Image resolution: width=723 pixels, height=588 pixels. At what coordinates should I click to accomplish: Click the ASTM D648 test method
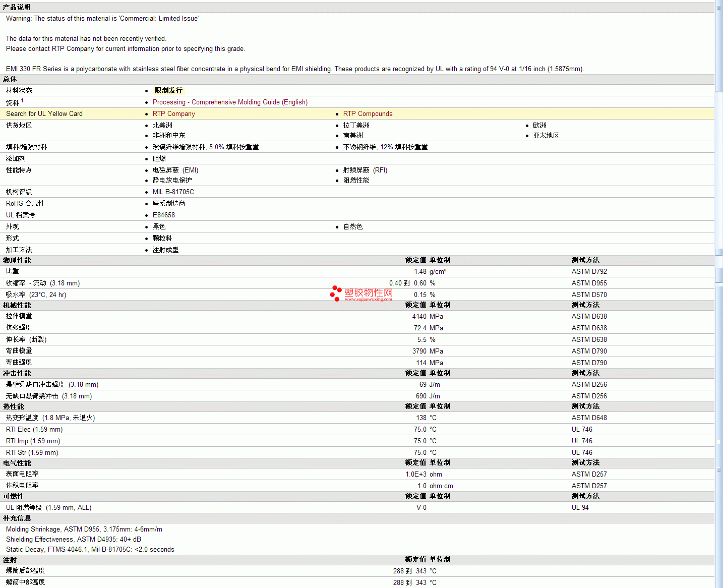(x=589, y=418)
